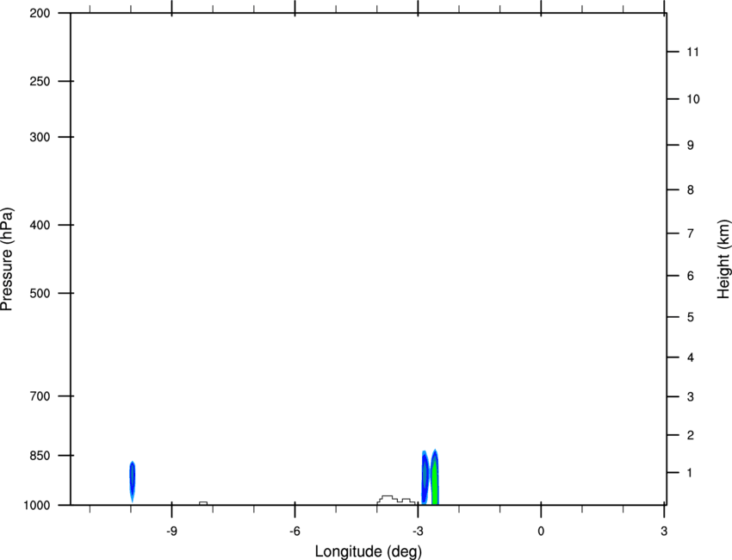Image resolution: width=732 pixels, height=560 pixels.
Task: Click the blue contour blob near longitude -10
Action: click(132, 481)
